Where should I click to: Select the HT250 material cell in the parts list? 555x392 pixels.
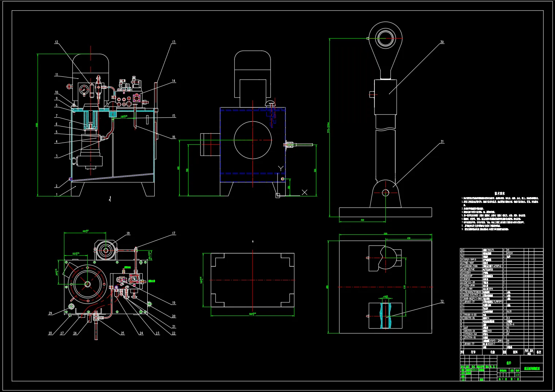[510, 253]
